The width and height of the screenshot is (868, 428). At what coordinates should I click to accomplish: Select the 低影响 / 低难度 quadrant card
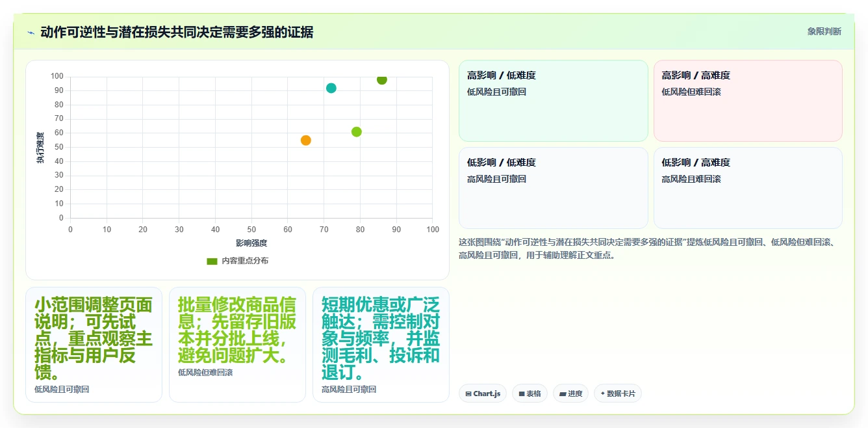(x=554, y=188)
